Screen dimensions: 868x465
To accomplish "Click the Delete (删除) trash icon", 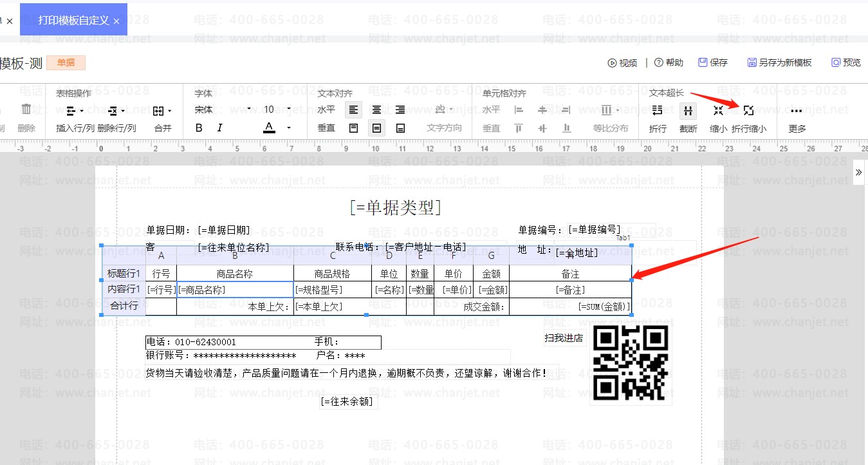I will click(26, 109).
